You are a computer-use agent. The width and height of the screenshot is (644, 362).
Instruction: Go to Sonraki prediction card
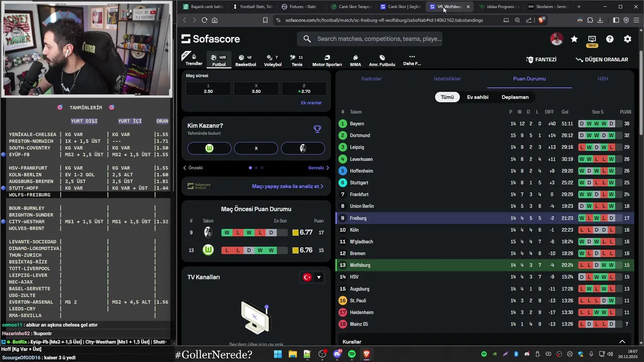tap(318, 168)
